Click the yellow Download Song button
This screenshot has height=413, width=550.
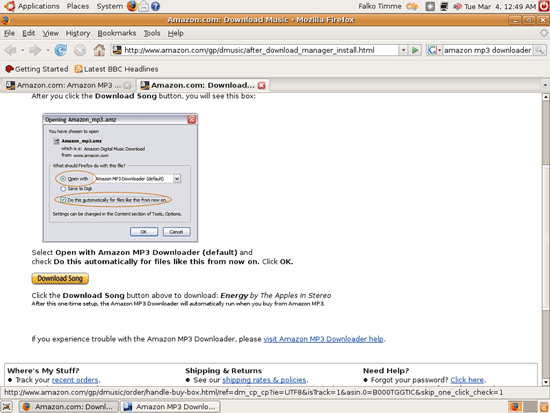[60, 279]
